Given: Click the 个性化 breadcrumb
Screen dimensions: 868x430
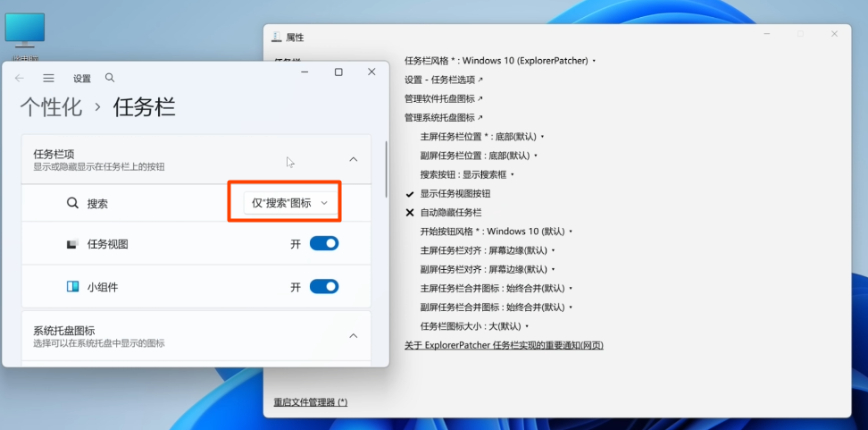Looking at the screenshot, I should pos(52,107).
